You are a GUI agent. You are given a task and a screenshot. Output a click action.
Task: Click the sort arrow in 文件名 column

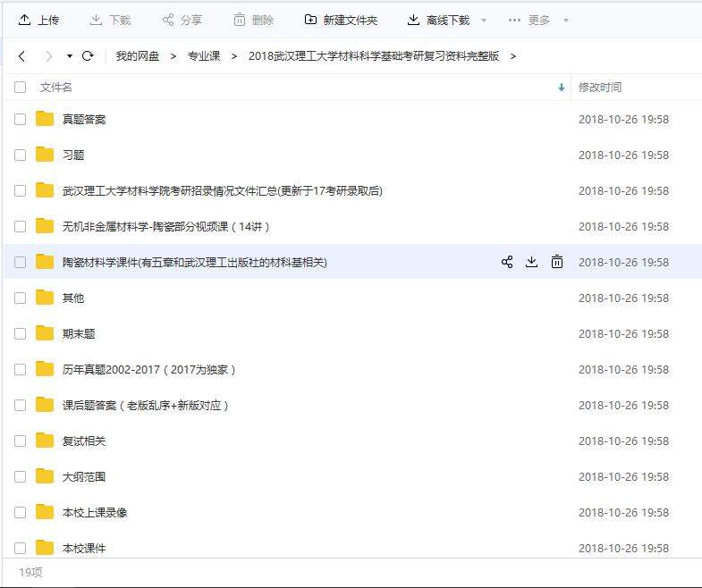click(x=562, y=88)
